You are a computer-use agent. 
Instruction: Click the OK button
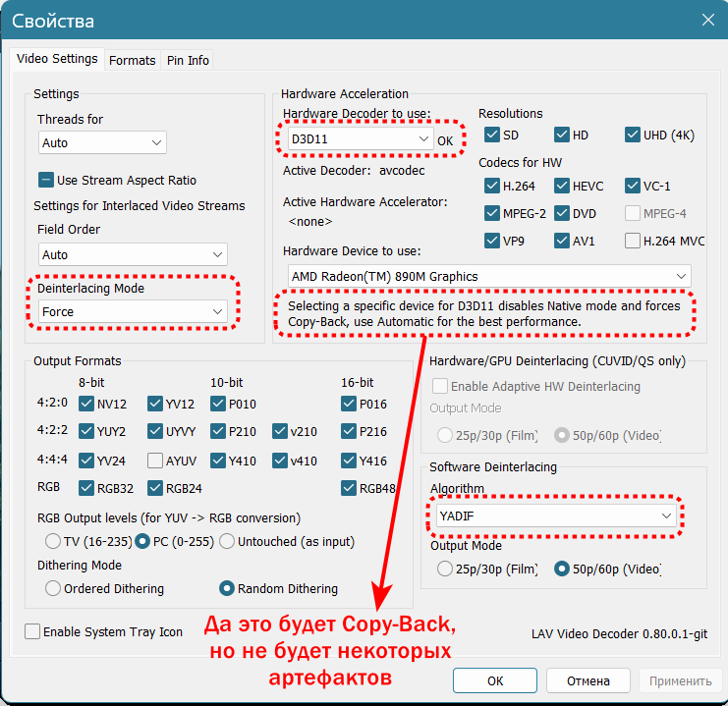click(x=495, y=680)
